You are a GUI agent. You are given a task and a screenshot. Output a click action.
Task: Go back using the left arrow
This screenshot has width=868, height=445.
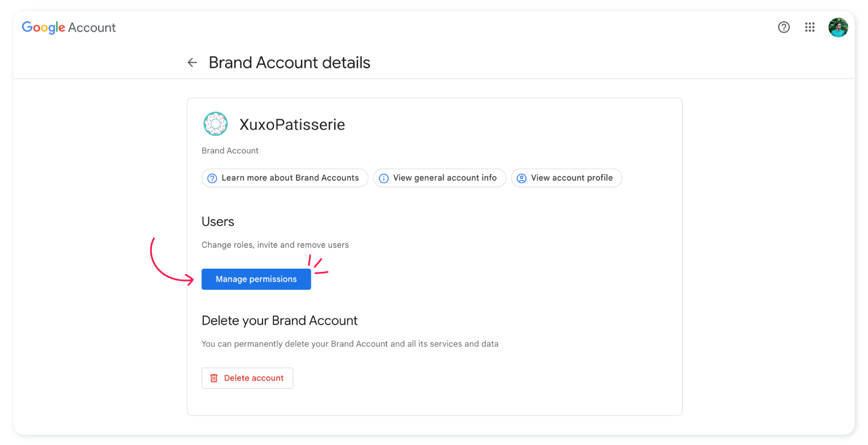pos(192,63)
